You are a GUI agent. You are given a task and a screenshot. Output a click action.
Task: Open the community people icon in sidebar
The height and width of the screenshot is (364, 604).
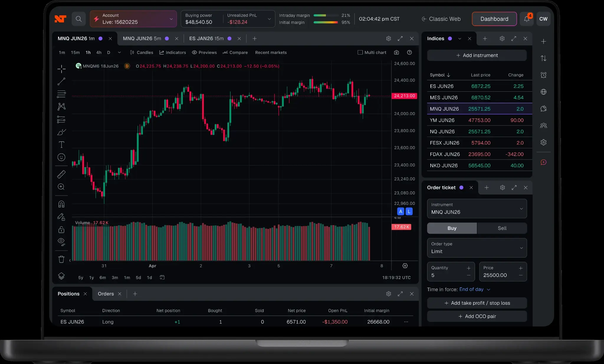point(544,125)
